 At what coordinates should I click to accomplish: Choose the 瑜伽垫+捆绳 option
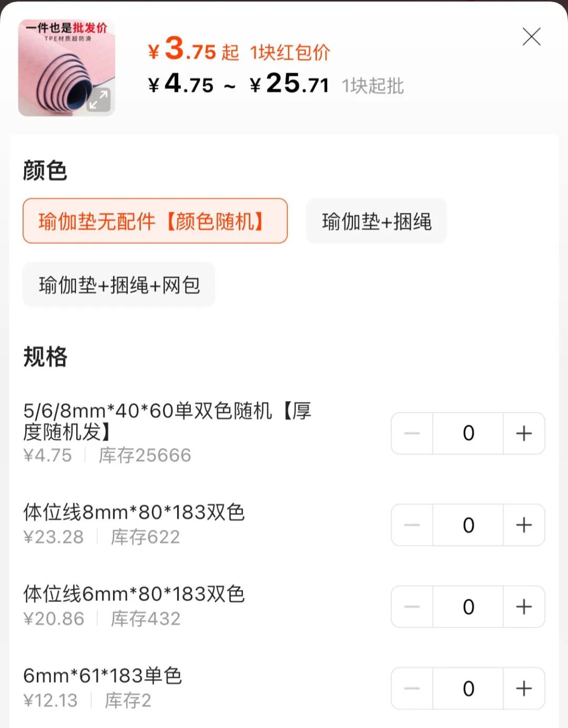377,221
